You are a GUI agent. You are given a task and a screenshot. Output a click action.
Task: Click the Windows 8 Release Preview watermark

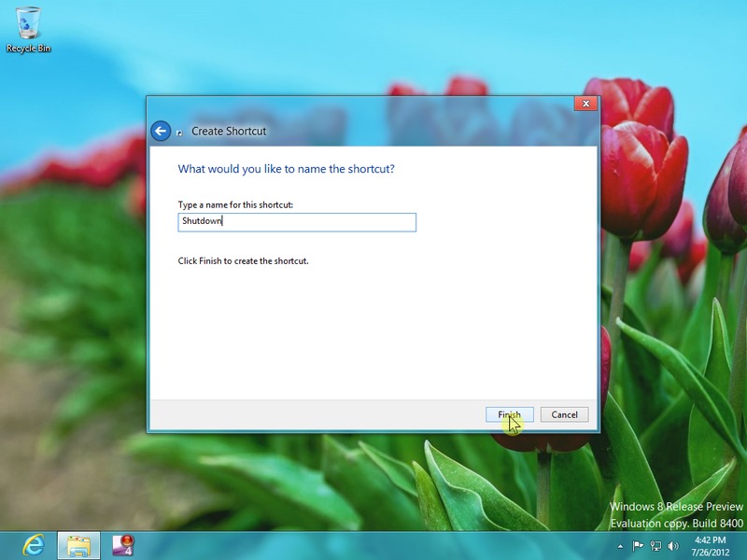click(676, 507)
